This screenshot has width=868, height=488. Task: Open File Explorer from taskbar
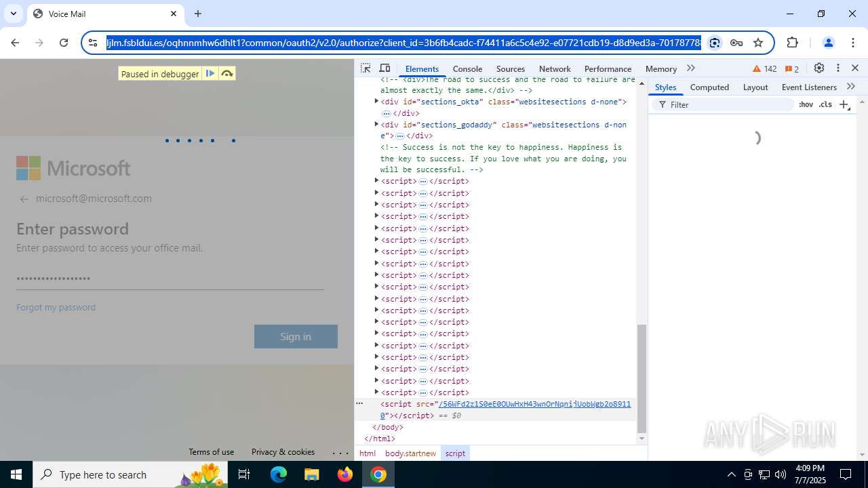(312, 474)
